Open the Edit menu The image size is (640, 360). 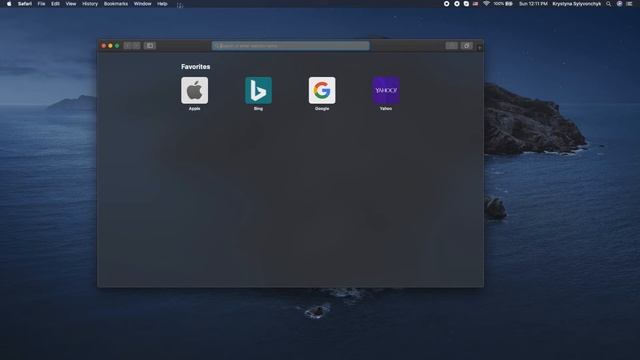pos(55,4)
